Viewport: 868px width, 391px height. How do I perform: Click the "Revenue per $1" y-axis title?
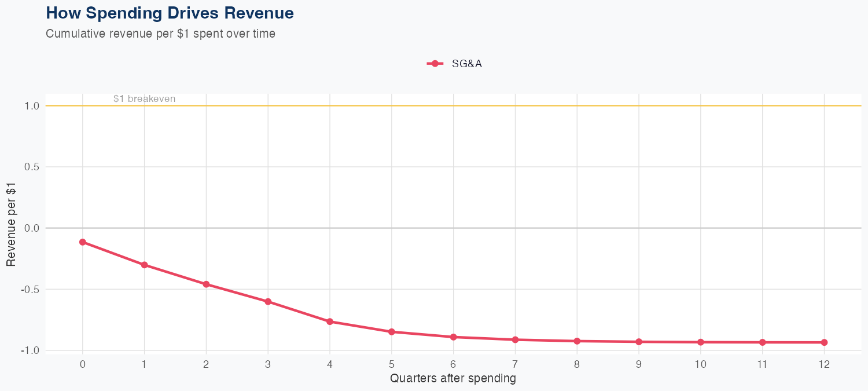(x=11, y=228)
